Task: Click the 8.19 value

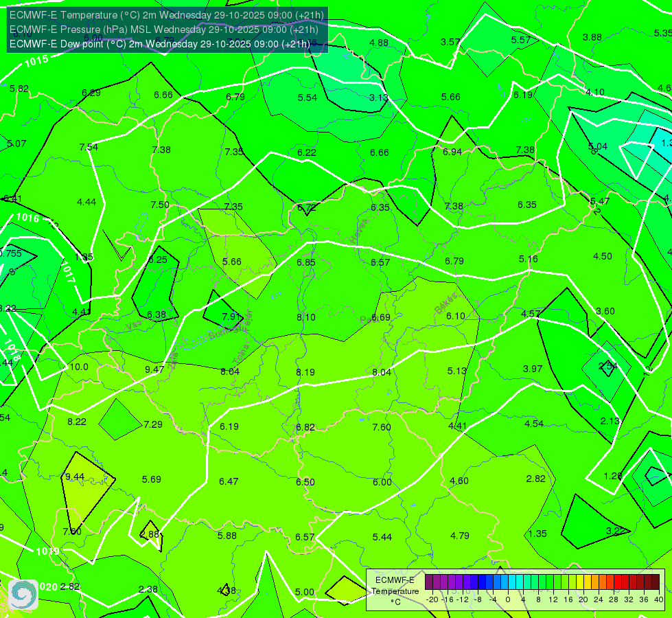Action: point(305,372)
